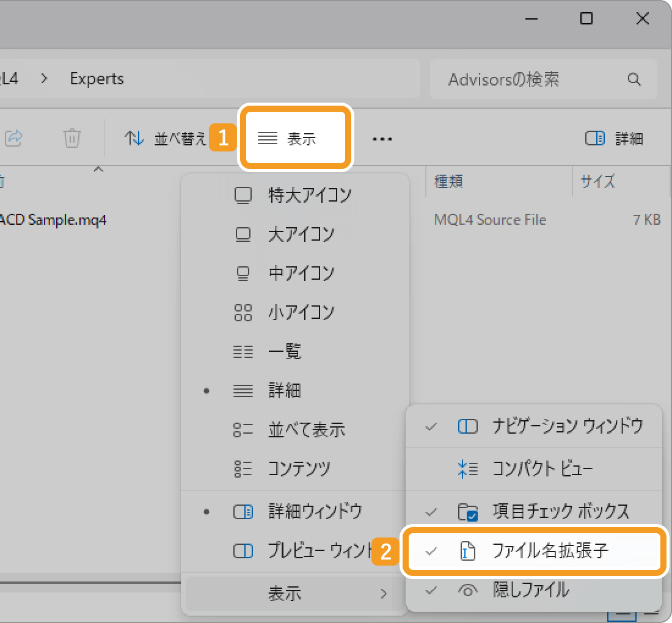Click the ナビゲーション ウィンドウ pane icon
The image size is (672, 623).
(467, 426)
